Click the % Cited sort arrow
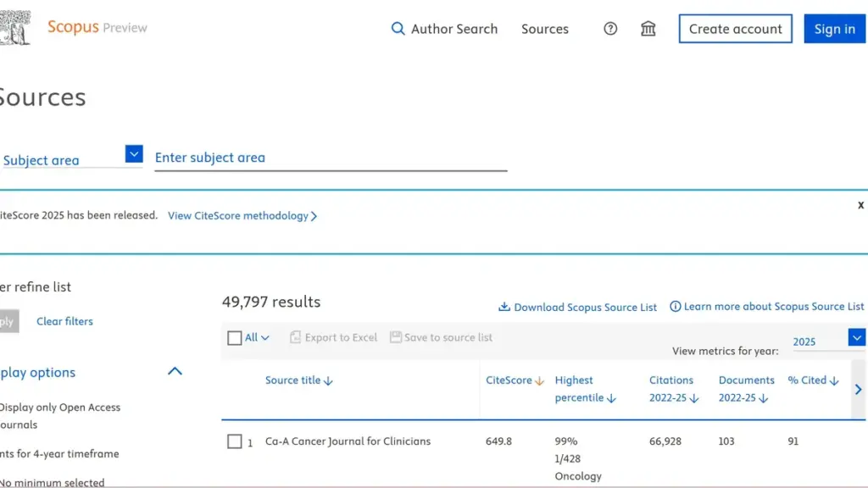Viewport: 868px width, 488px height. 834,381
